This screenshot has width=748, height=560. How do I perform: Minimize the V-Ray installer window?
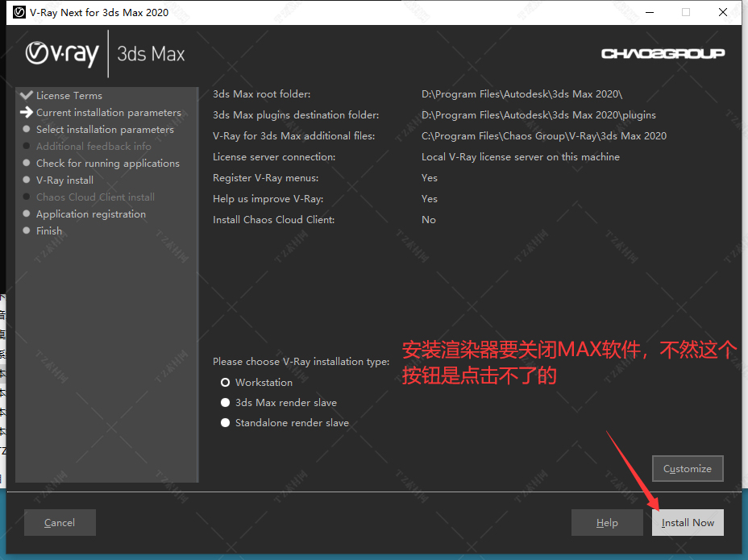(x=649, y=12)
